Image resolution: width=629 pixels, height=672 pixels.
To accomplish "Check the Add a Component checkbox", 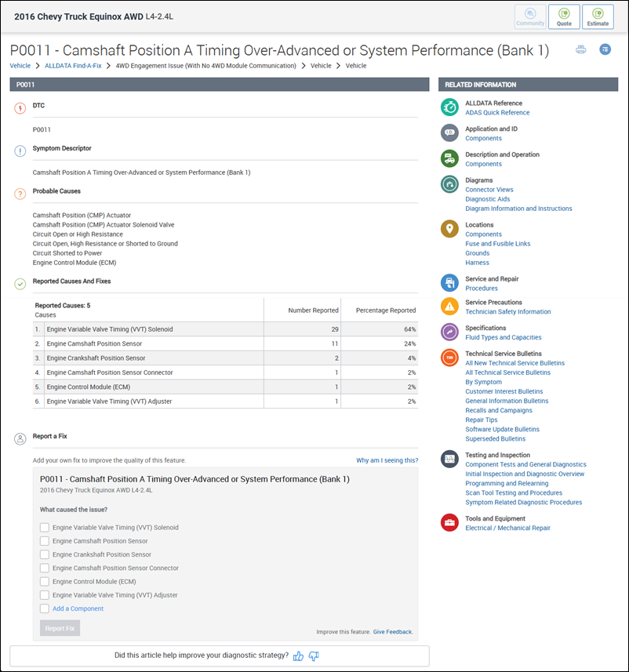I will click(45, 608).
